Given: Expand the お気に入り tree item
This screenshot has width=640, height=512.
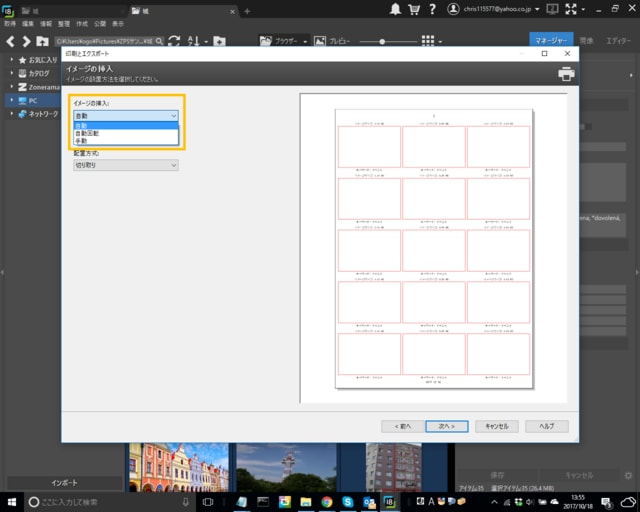Looking at the screenshot, I should 12,60.
